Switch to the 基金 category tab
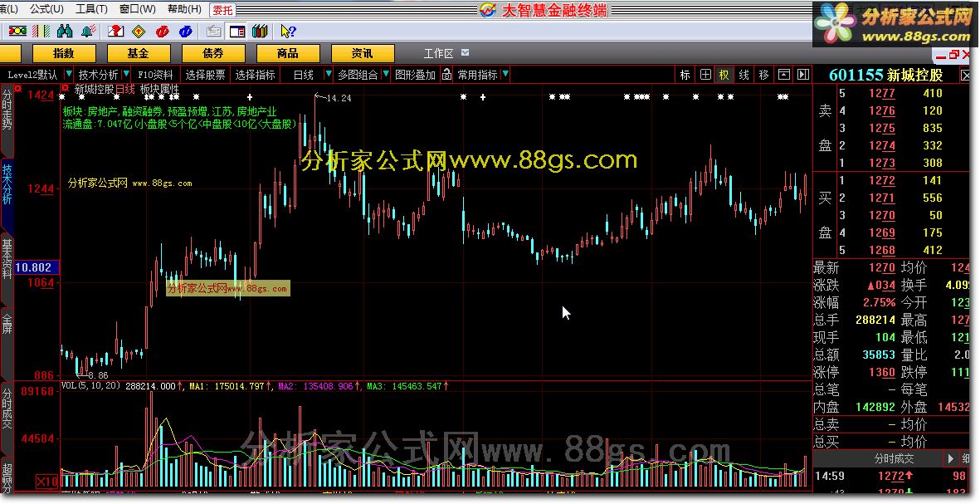980x504 pixels. (x=138, y=54)
